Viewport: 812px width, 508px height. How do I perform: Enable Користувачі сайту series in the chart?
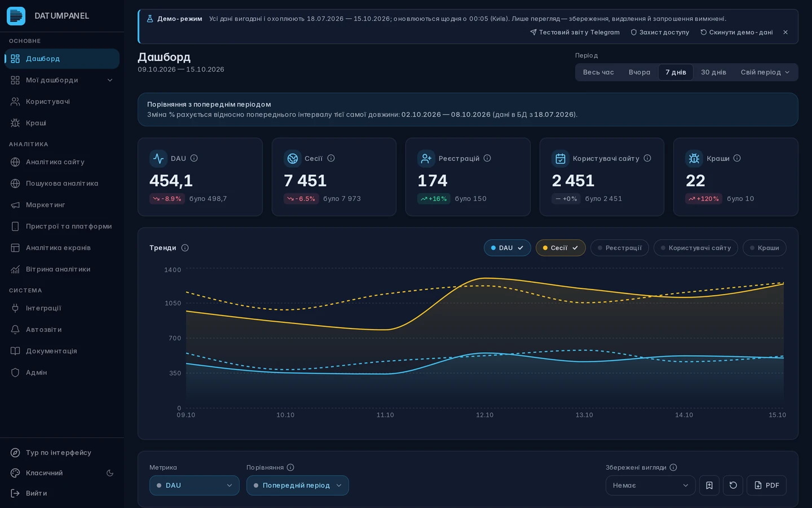(696, 248)
